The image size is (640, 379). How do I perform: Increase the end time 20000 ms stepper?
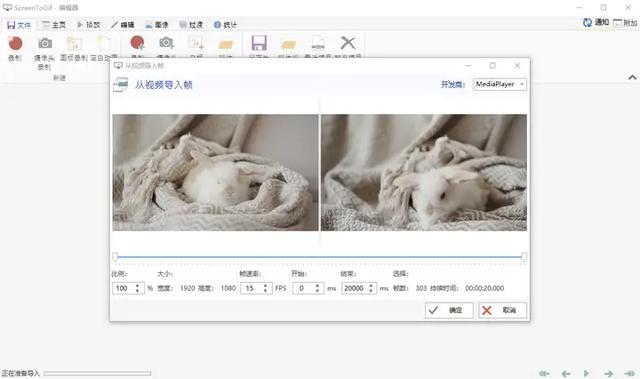click(371, 285)
